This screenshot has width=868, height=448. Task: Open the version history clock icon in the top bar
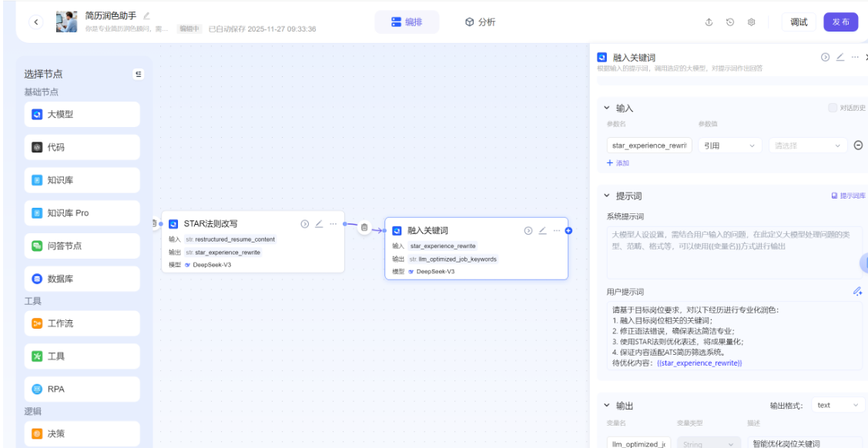(729, 22)
